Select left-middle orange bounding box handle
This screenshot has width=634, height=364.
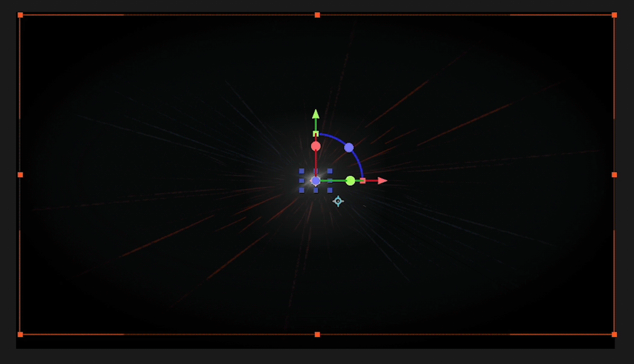20,175
